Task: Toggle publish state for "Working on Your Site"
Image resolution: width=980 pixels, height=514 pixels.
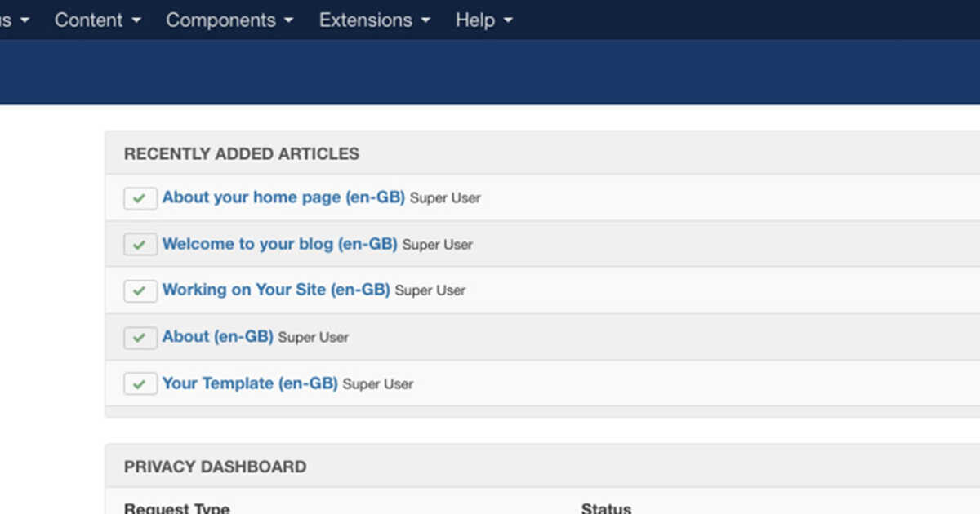Action: coord(140,290)
